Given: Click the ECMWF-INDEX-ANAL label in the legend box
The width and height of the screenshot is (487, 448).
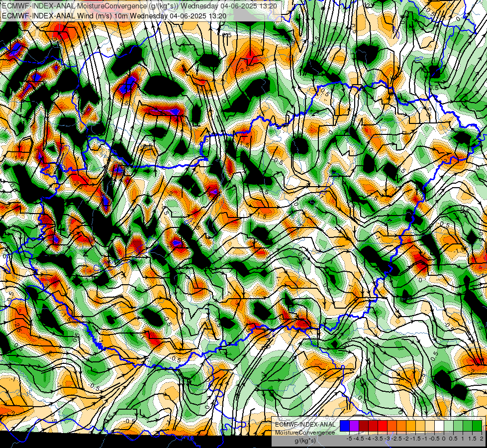Looking at the screenshot, I should 305,425.
